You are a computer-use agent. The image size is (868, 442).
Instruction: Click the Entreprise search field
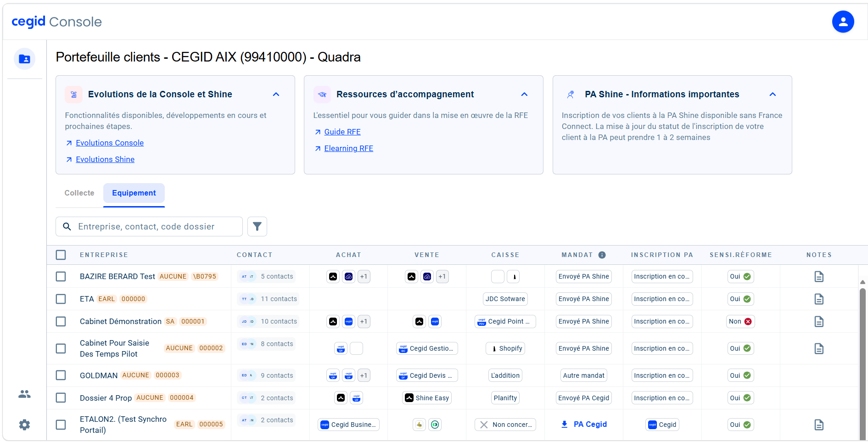point(149,226)
